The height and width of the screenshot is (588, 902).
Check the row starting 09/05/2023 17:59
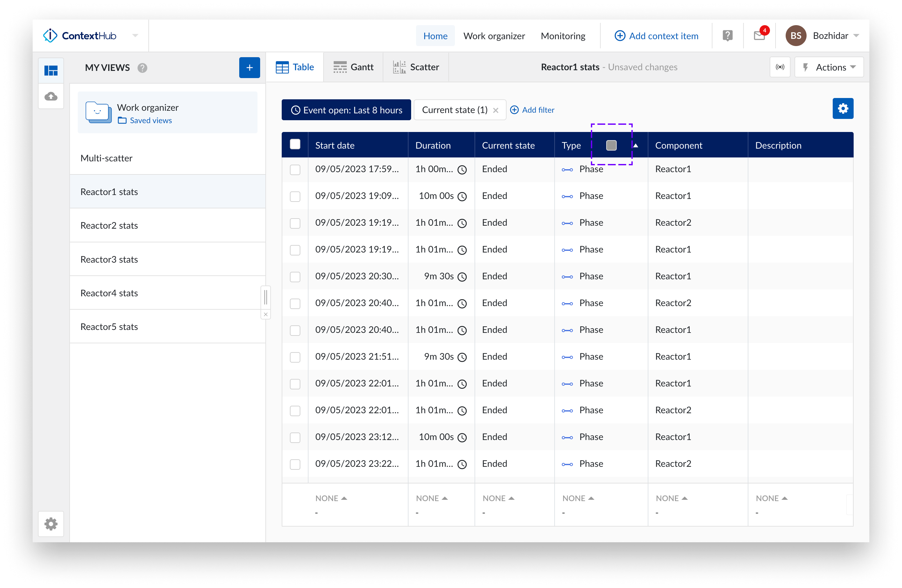coord(295,170)
